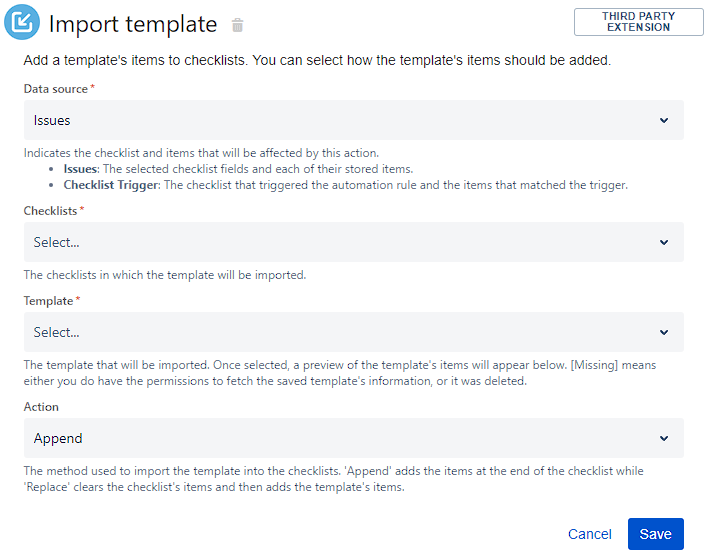Click the Template field label
Screen dimensions: 708x554
click(48, 301)
